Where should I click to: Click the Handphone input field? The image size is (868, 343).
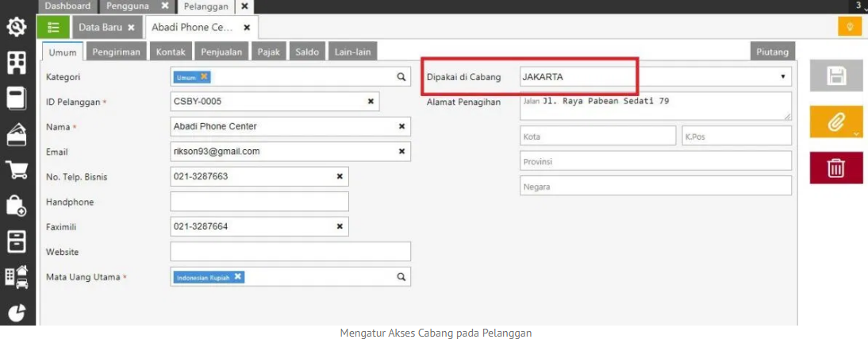(x=259, y=202)
